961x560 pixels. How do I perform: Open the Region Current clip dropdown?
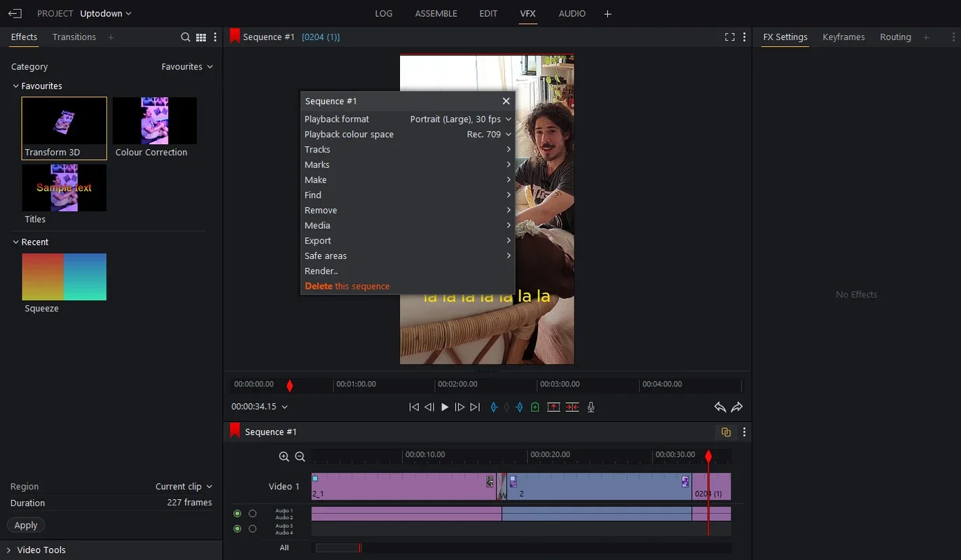pyautogui.click(x=184, y=486)
